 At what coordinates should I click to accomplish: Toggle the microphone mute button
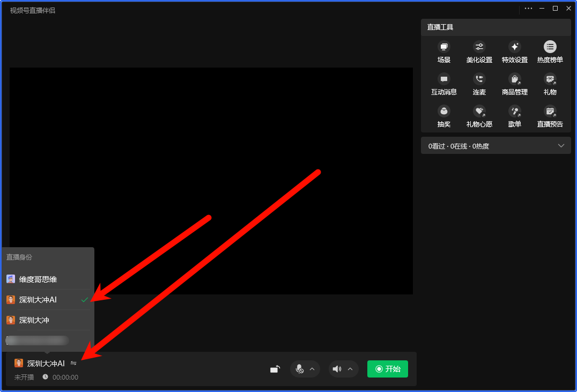tap(300, 369)
